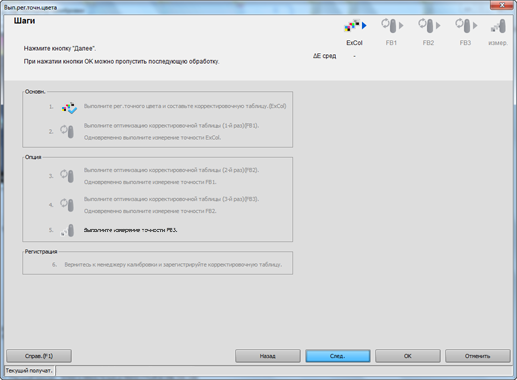Proceed with the След. button
Viewport: 517px width, 380px height.
point(338,356)
